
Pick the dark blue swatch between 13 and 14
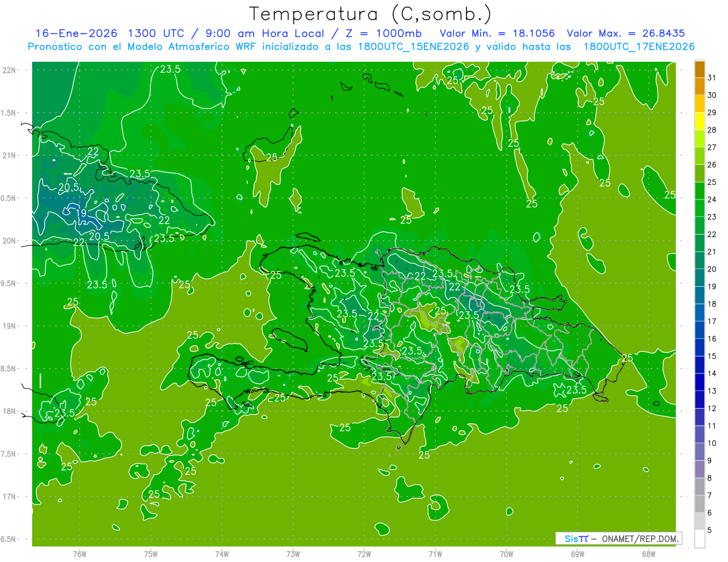point(699,382)
